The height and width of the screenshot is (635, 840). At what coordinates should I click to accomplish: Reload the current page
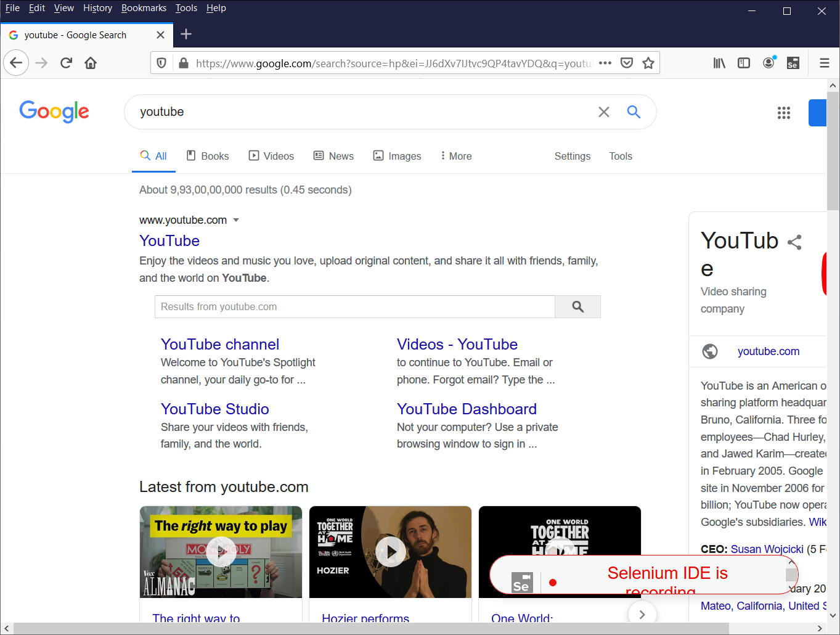pos(66,63)
